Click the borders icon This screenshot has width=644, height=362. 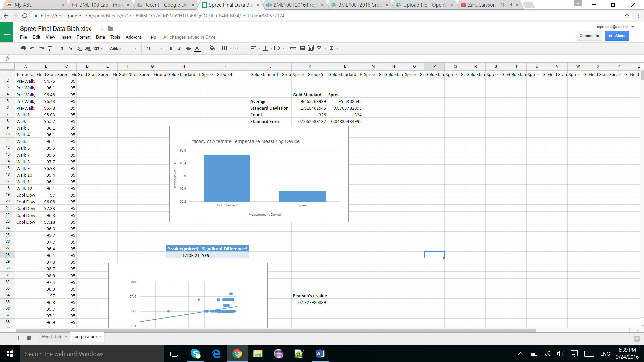coord(225,48)
